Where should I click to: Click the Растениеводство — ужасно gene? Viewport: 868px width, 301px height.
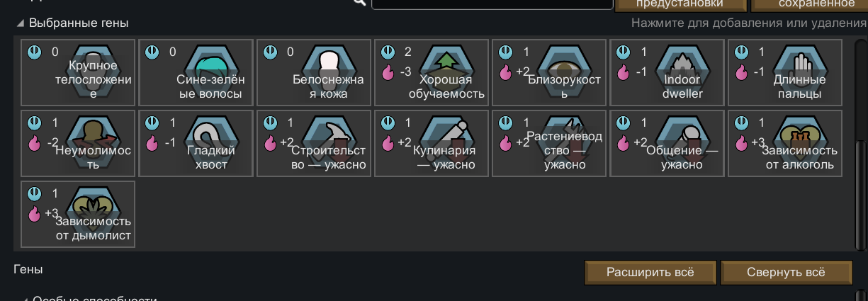click(x=548, y=144)
